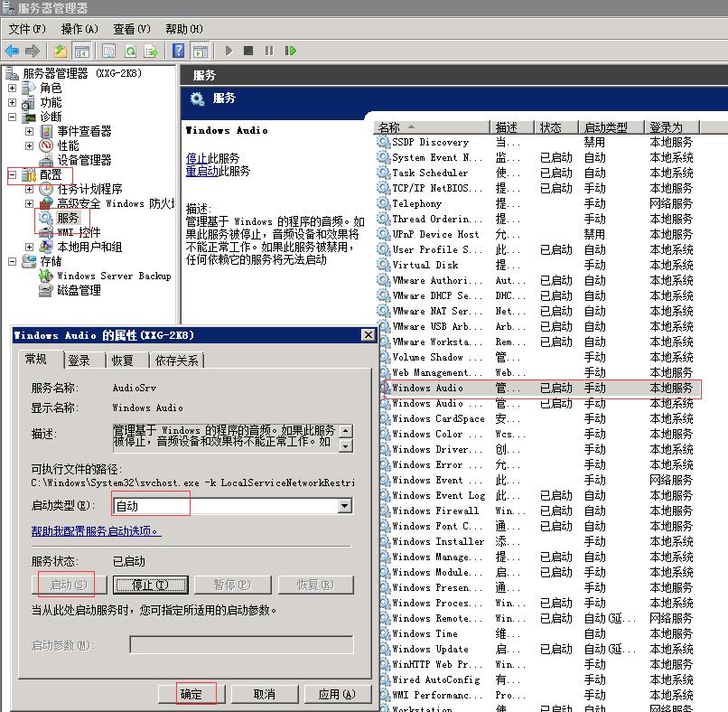Pause the service via the toolbar pause icon
The width and height of the screenshot is (728, 712).
tap(269, 50)
